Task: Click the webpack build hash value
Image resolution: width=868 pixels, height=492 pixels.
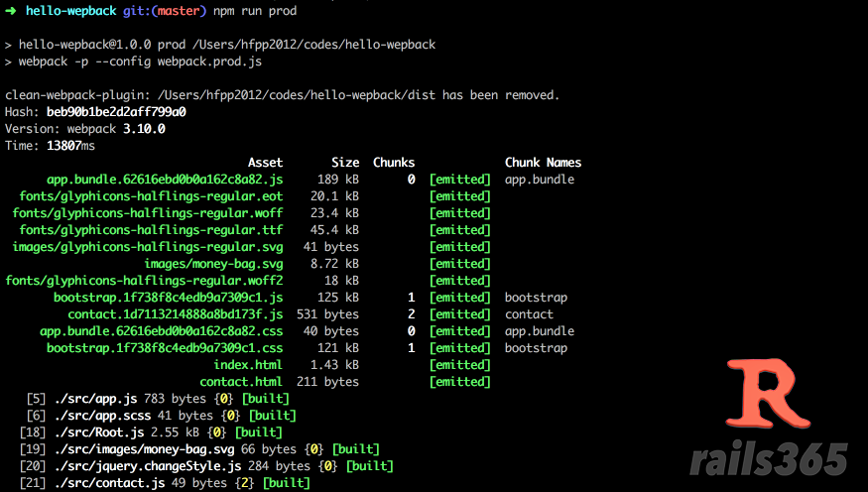Action: coord(116,112)
